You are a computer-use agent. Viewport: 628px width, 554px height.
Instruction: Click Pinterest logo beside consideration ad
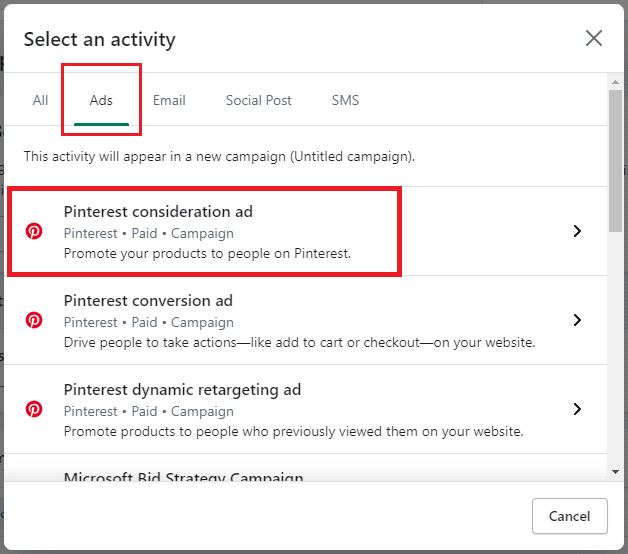[x=34, y=231]
